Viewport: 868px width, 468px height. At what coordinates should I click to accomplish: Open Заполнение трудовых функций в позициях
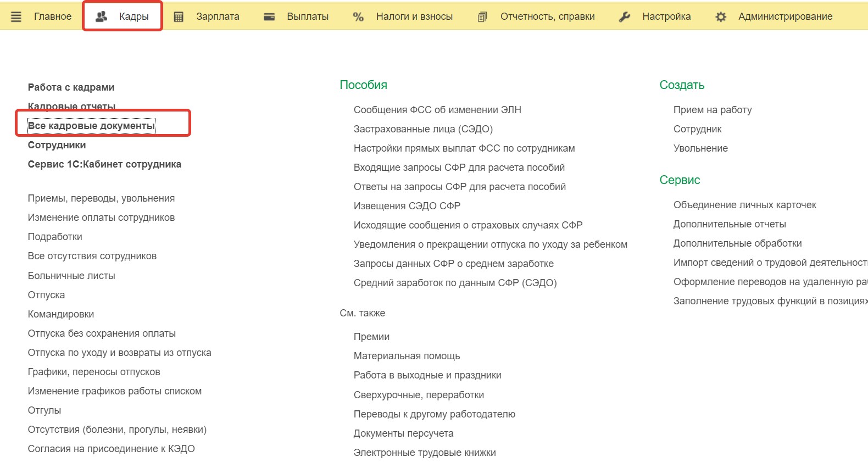pyautogui.click(x=771, y=301)
